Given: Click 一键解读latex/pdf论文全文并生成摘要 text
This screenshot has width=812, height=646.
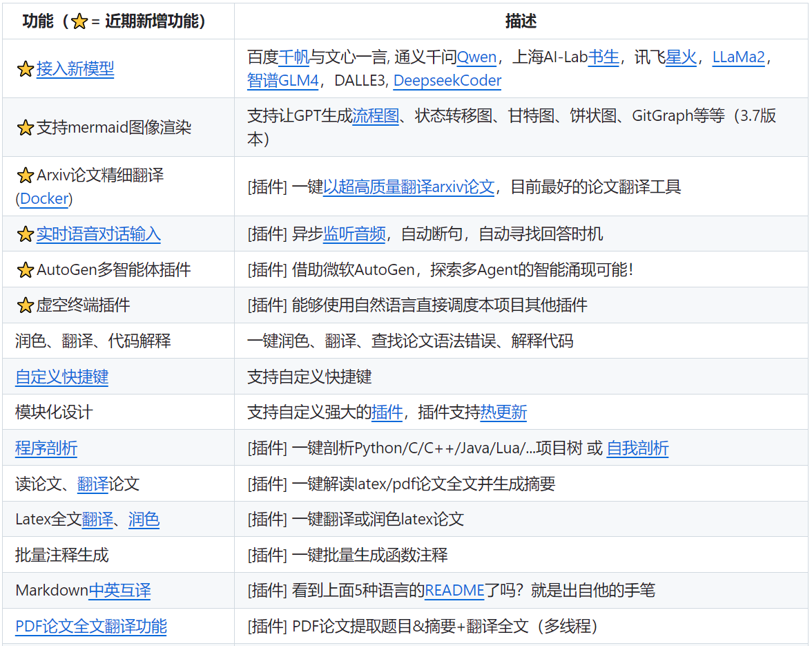Looking at the screenshot, I should pyautogui.click(x=424, y=484).
